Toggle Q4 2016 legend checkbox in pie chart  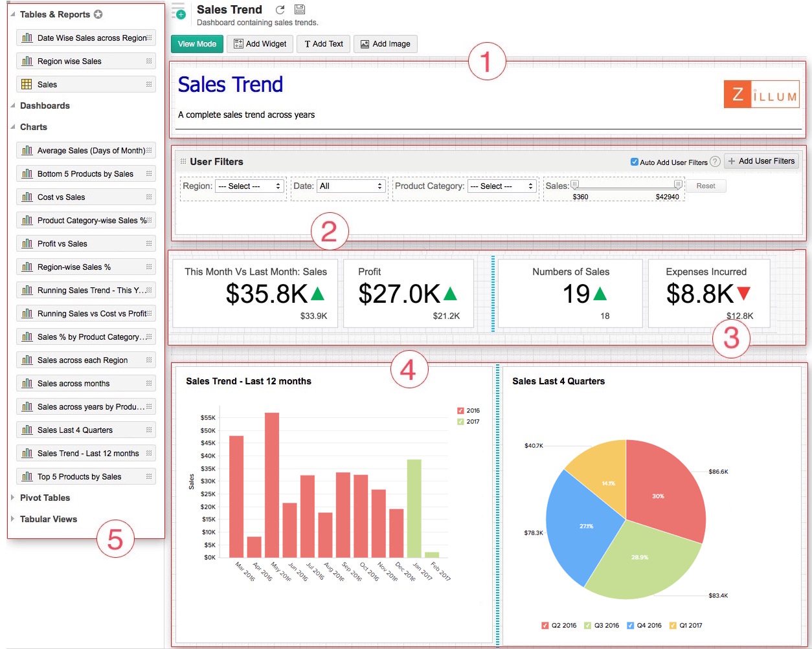(630, 625)
